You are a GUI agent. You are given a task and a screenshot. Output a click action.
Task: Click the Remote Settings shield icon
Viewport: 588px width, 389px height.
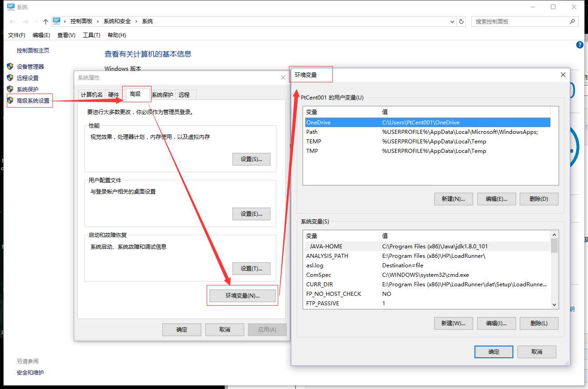click(x=10, y=78)
